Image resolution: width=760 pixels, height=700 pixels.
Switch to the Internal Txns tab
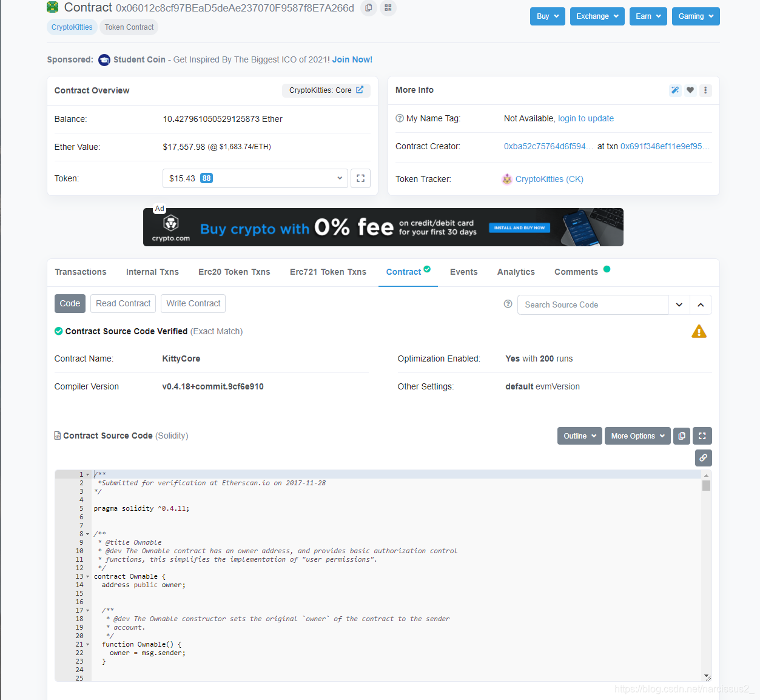tap(152, 272)
